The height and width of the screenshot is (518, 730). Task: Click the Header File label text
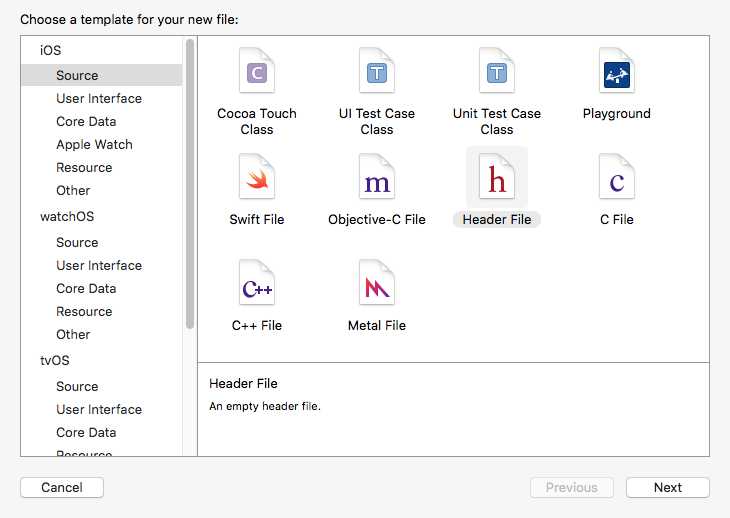(497, 219)
